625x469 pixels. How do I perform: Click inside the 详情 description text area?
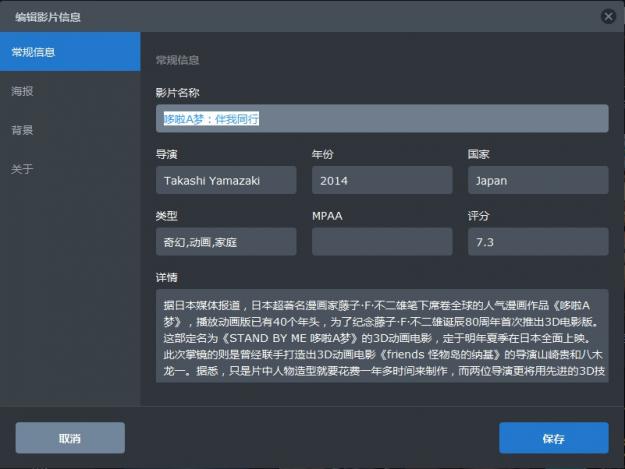tap(382, 336)
